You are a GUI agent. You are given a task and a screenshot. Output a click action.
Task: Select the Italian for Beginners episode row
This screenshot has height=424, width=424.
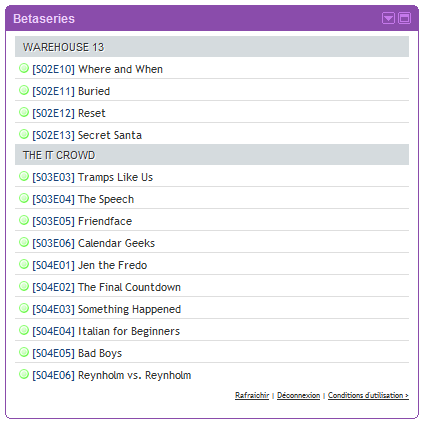point(212,331)
